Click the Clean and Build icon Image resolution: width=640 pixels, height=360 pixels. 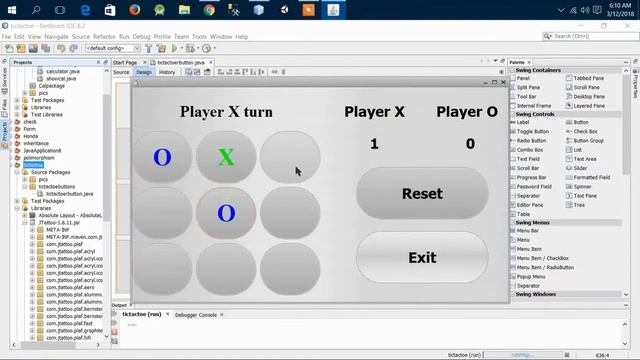pyautogui.click(x=161, y=49)
